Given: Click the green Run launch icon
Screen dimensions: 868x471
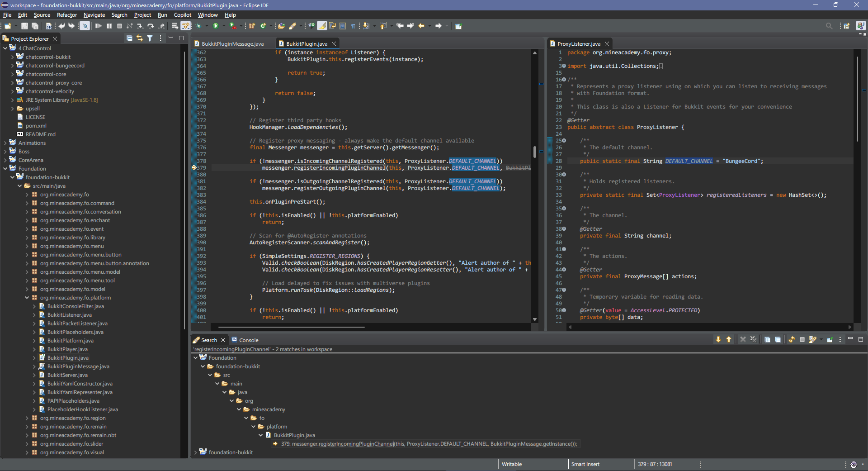Looking at the screenshot, I should 216,26.
